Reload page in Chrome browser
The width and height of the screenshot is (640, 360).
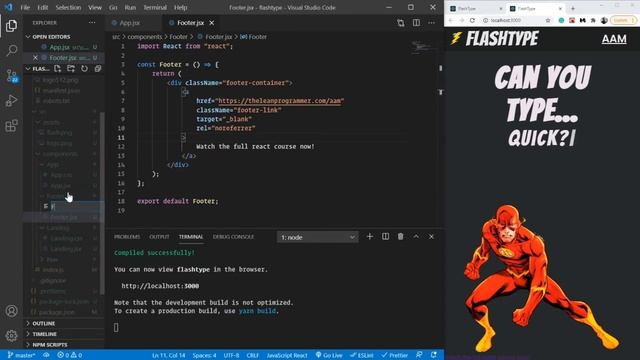472,20
